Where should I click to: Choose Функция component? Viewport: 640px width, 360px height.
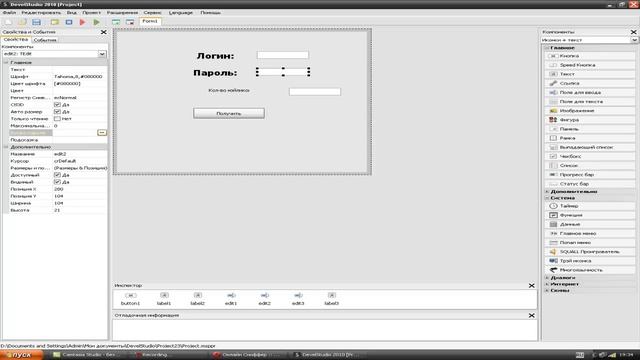point(590,215)
